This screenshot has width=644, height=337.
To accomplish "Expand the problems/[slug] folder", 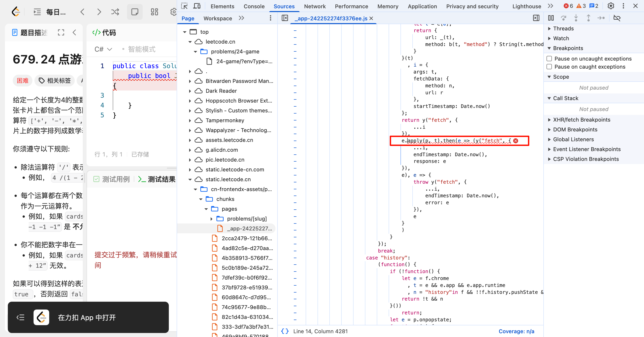I will click(212, 219).
